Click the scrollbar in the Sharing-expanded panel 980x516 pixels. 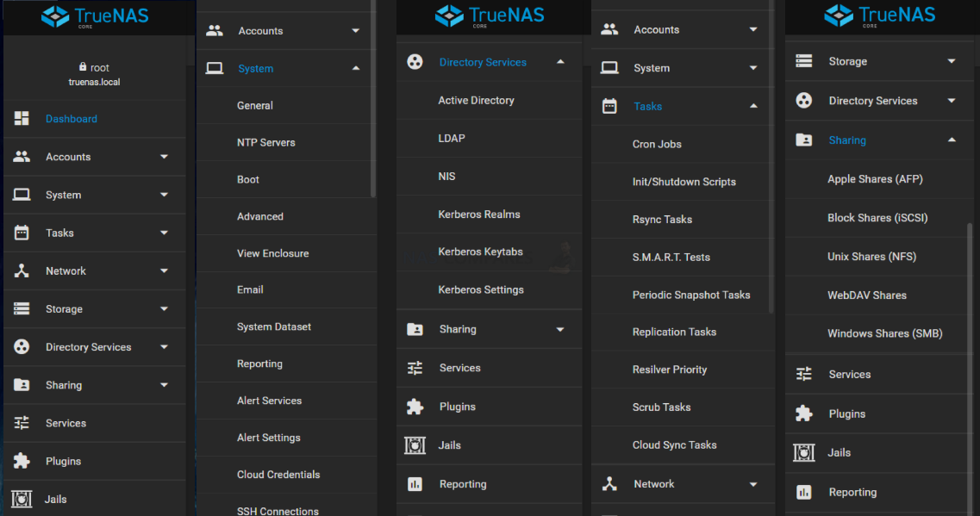[970, 370]
